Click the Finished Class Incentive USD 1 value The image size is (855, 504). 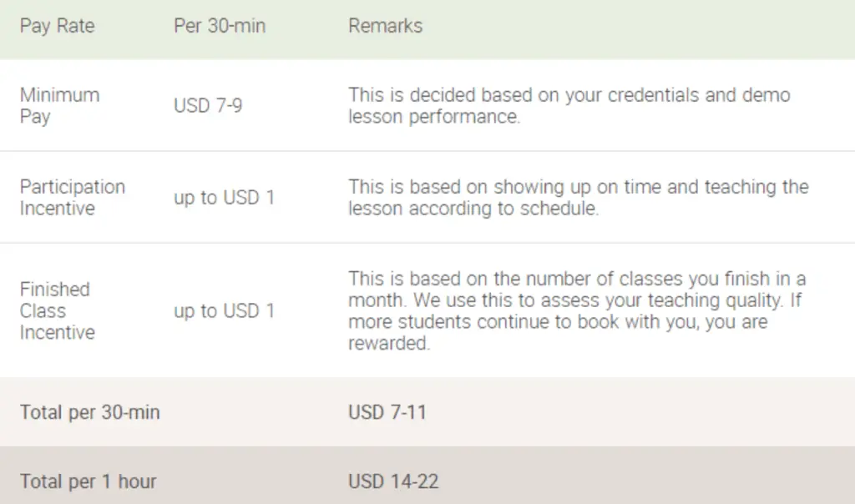(224, 310)
